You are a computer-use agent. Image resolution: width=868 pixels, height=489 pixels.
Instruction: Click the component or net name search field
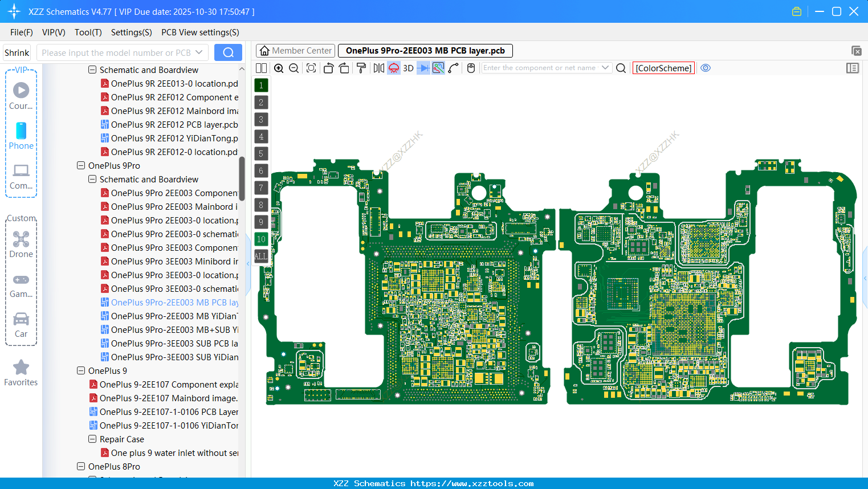pos(541,68)
